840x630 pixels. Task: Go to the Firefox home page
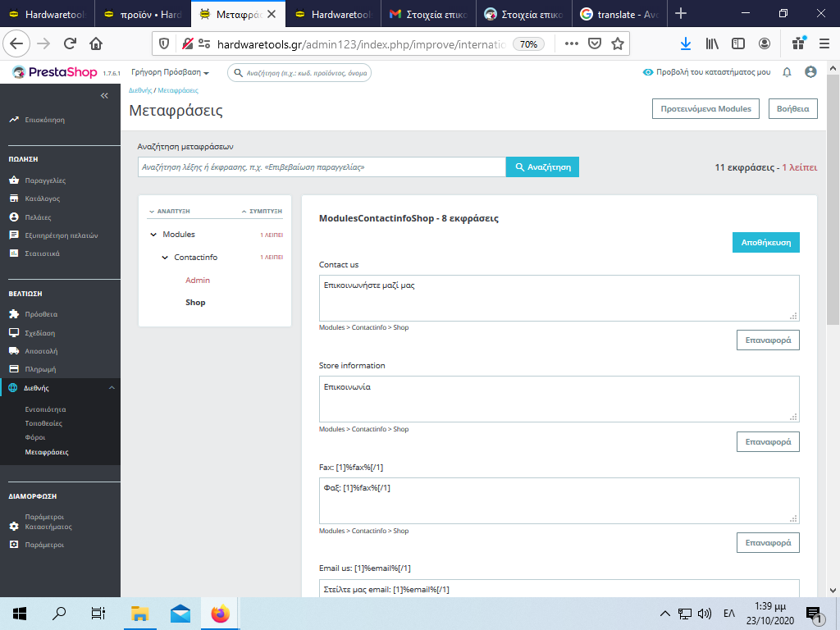[x=96, y=44]
